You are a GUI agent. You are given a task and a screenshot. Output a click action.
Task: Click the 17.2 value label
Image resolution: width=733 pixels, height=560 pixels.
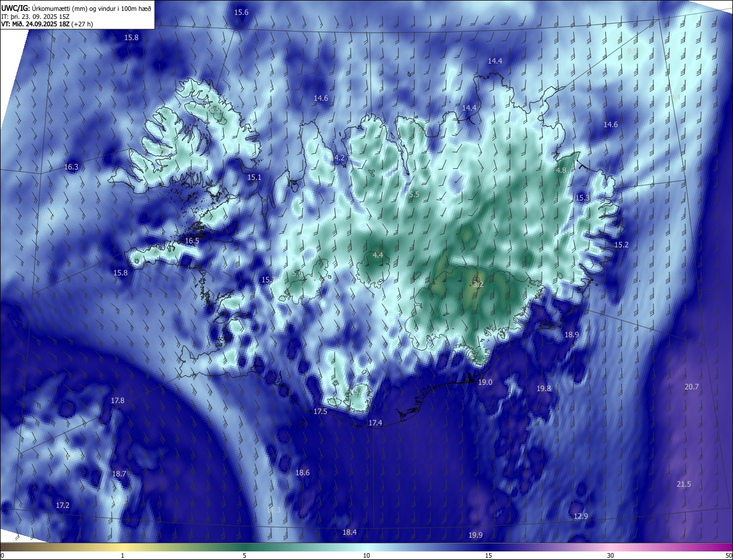[x=62, y=506]
